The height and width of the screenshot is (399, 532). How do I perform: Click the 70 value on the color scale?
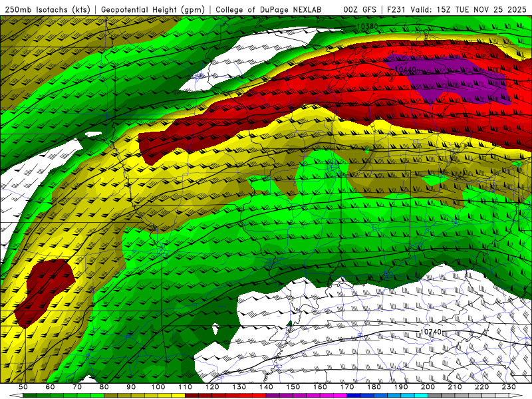tap(77, 387)
